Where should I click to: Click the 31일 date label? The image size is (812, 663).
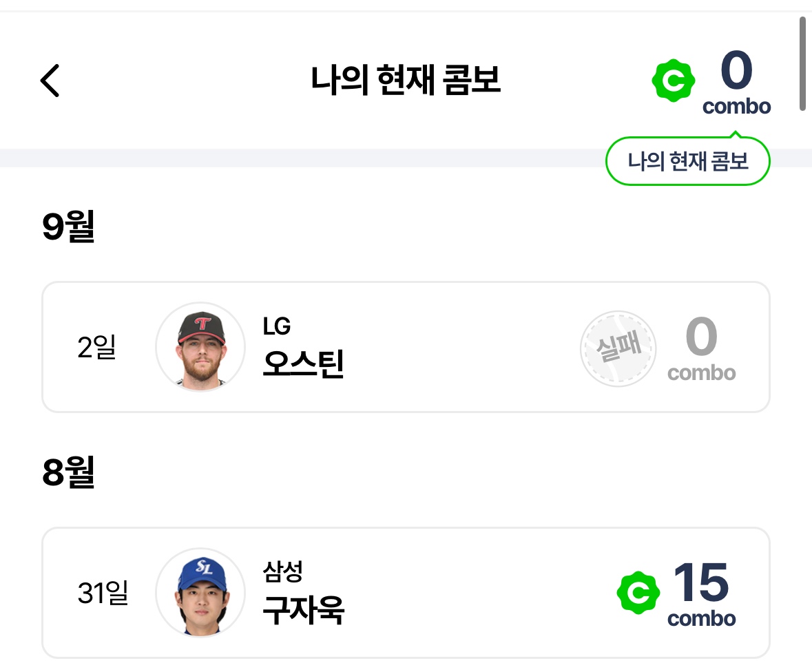[x=103, y=593]
